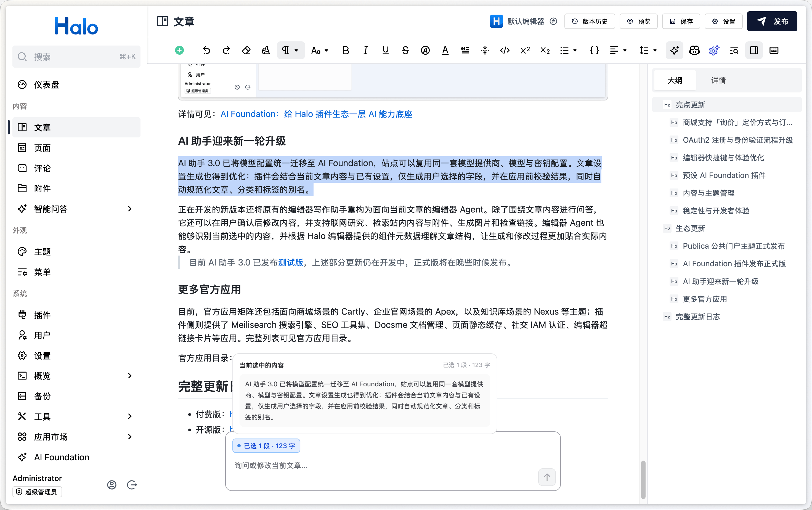Click the AI robot face toolbar icon
This screenshot has width=812, height=510.
pos(694,51)
